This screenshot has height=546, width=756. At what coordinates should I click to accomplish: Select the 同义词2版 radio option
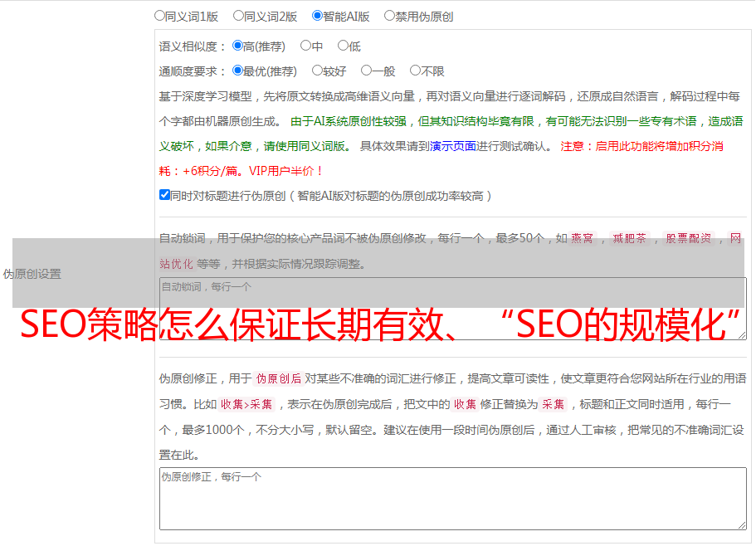[x=238, y=16]
